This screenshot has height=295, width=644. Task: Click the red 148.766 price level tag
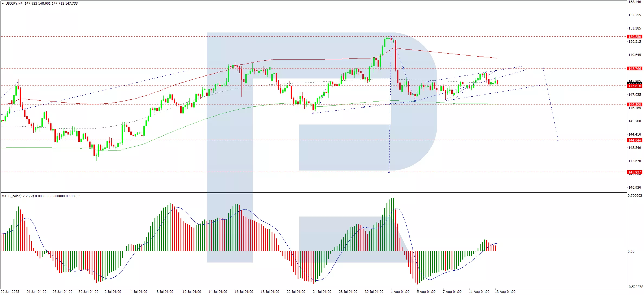pos(635,69)
